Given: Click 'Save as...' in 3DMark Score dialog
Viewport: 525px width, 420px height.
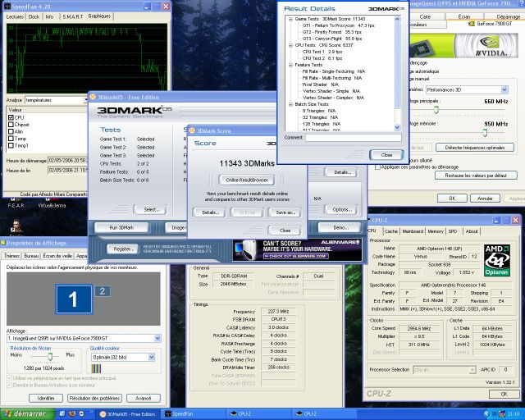Looking at the screenshot, I should coord(285,212).
